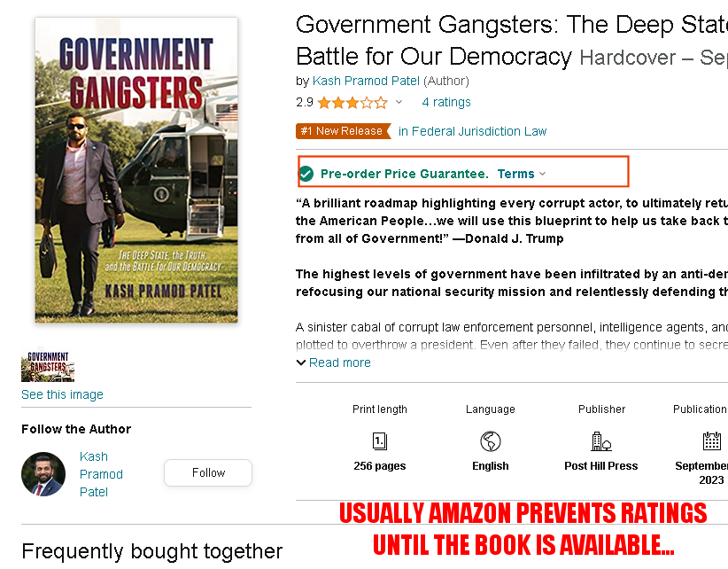
Task: Click the publication date calendar icon
Action: click(x=712, y=440)
